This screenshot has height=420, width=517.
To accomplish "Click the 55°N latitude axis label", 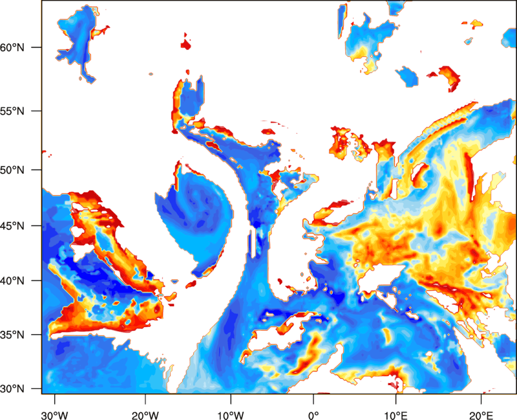I will (12, 111).
